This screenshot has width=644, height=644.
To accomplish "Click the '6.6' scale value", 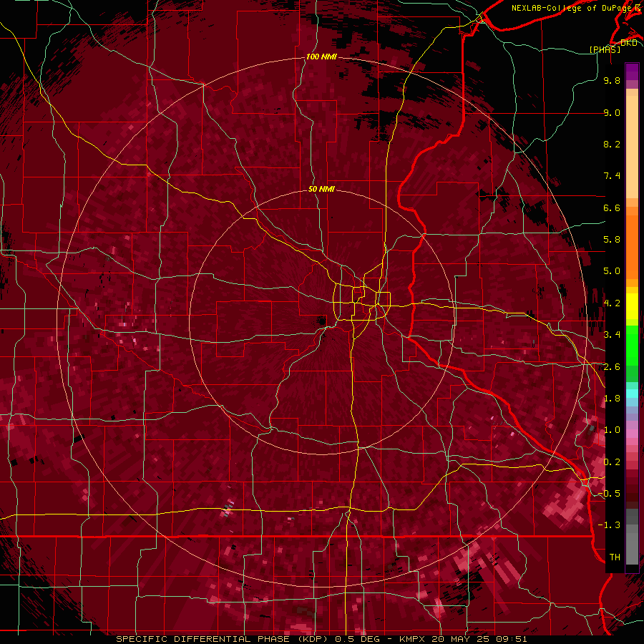I will (612, 208).
